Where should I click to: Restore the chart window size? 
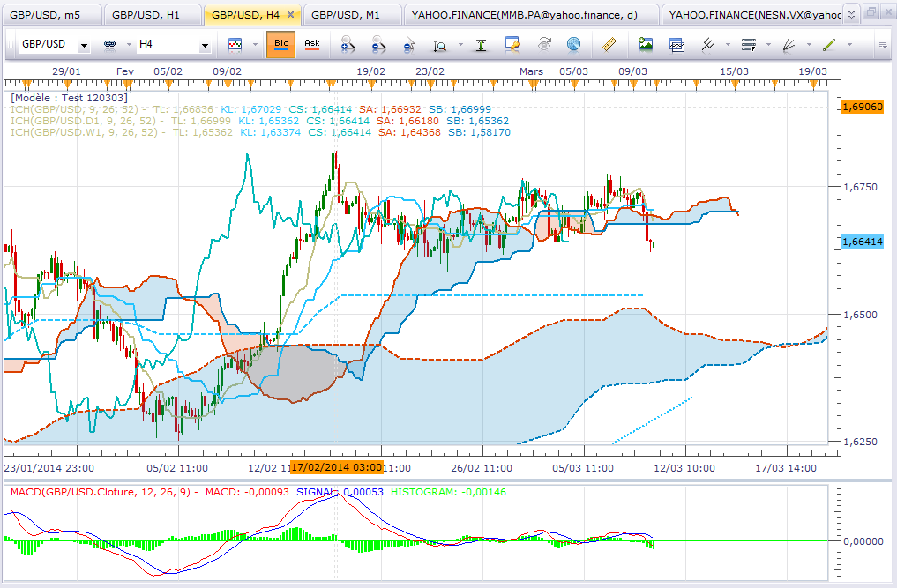(871, 11)
